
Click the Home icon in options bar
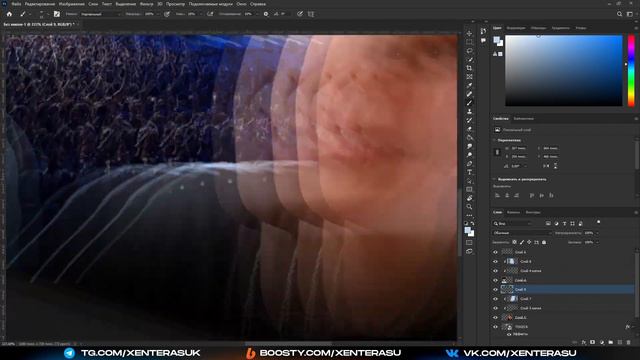(x=9, y=14)
